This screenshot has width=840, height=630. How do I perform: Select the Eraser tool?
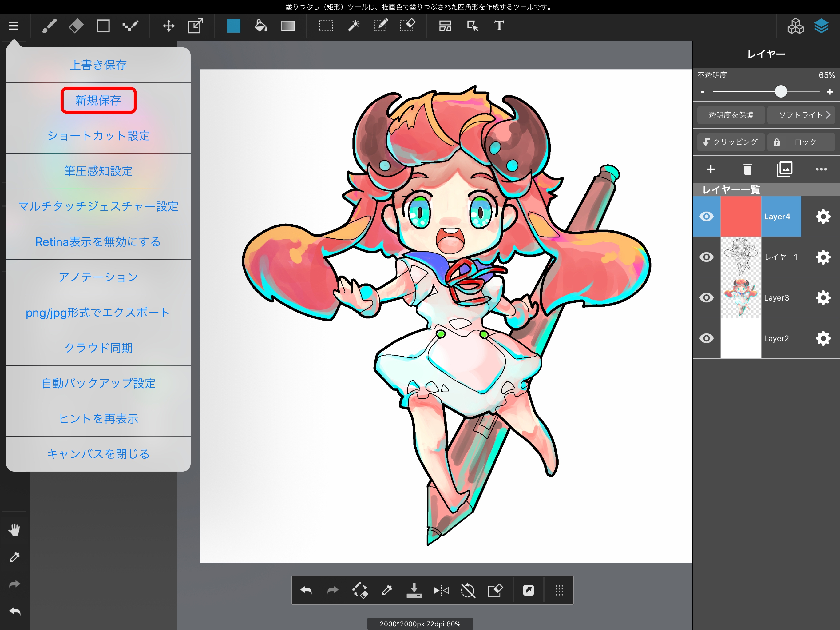[x=76, y=26]
